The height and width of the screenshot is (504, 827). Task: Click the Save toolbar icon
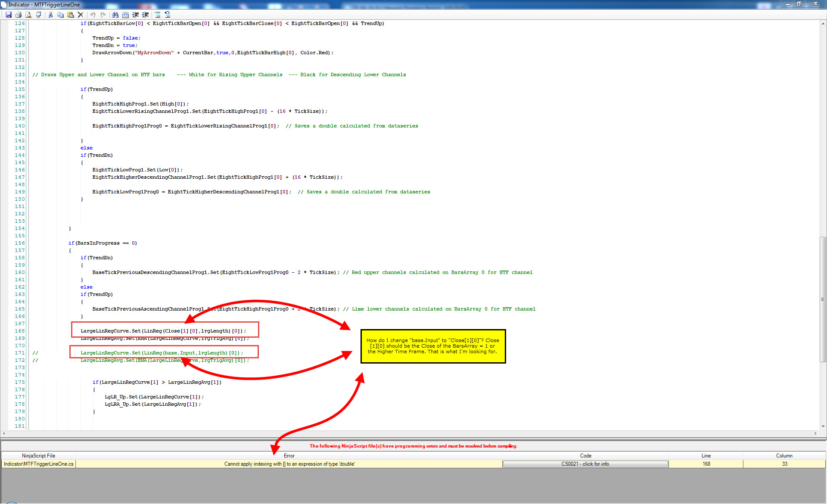9,15
